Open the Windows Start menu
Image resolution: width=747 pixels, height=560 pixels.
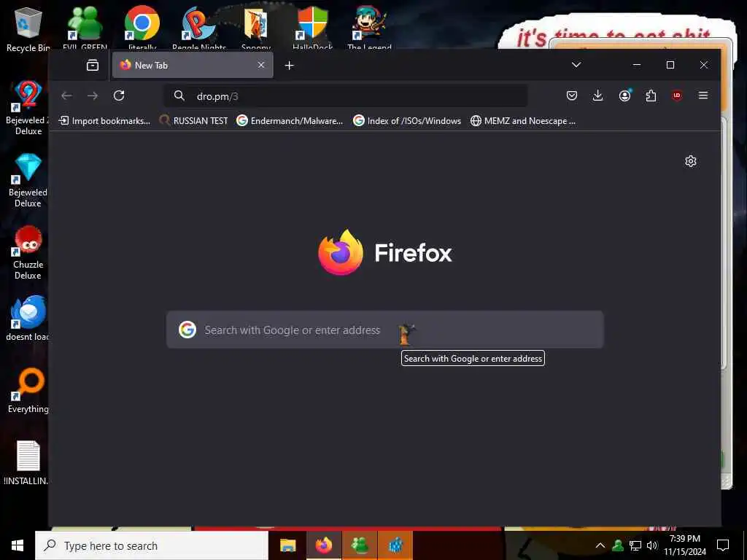tap(18, 545)
